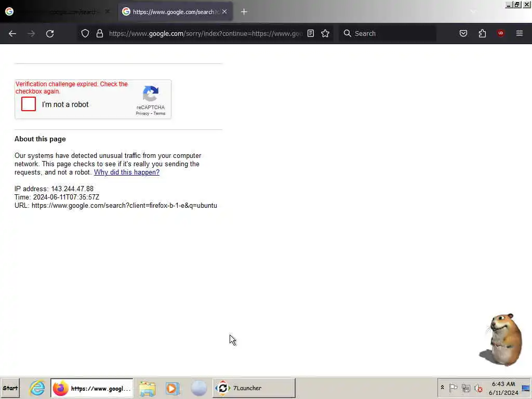Show hidden tray icons arrow
The image size is (532, 399).
pos(443,387)
